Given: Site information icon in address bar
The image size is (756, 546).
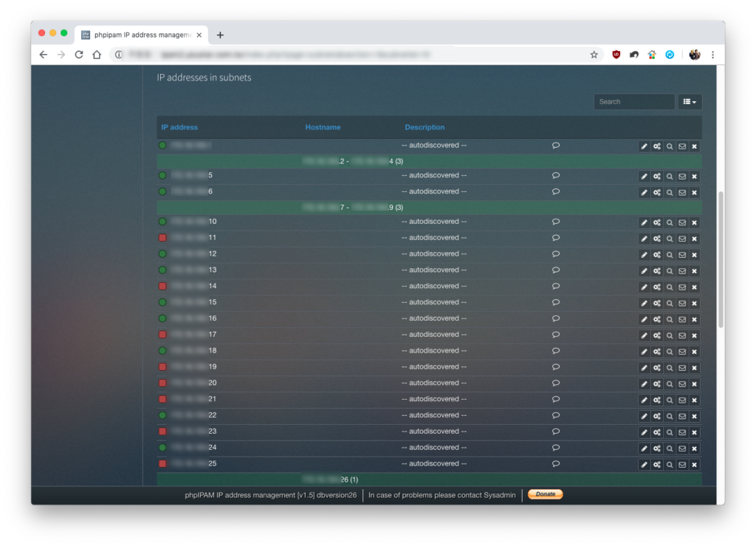Looking at the screenshot, I should tap(119, 55).
